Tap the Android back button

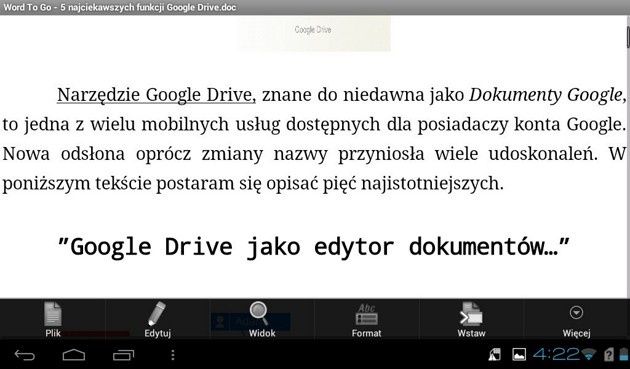[x=25, y=355]
